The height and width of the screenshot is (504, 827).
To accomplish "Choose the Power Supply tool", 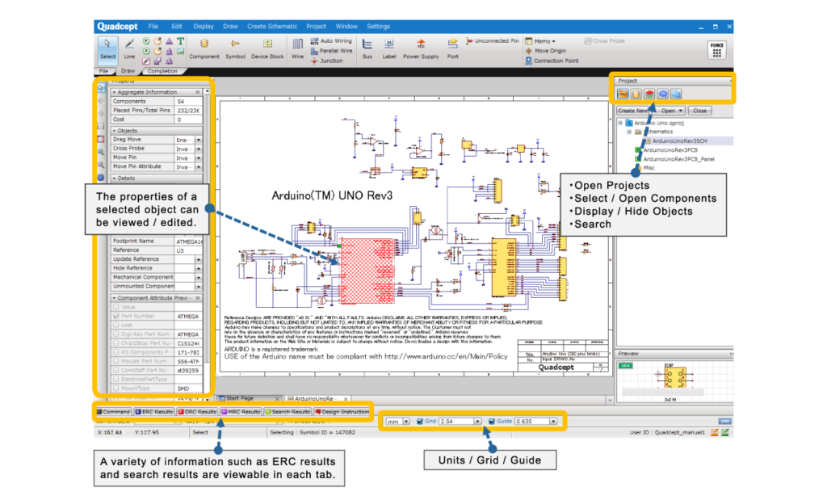I will (x=421, y=47).
